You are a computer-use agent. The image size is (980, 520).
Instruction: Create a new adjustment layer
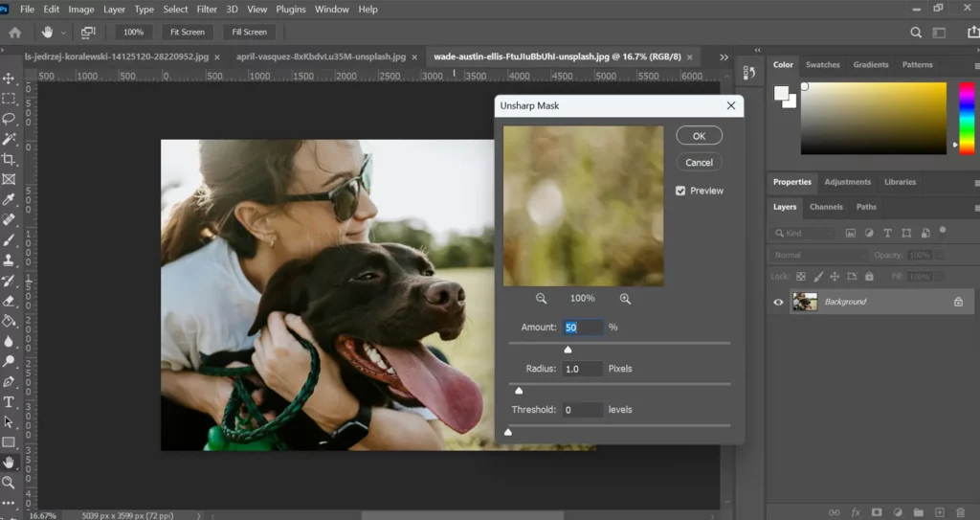coord(898,512)
